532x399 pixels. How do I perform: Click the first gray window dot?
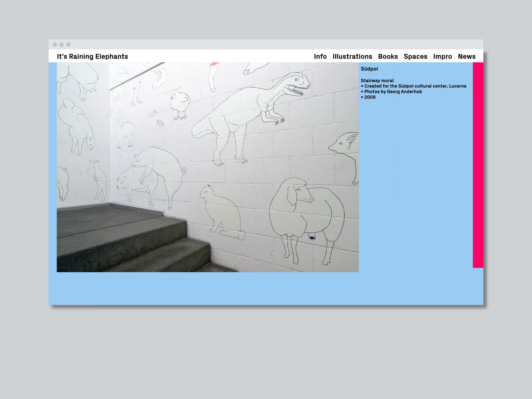tap(55, 45)
